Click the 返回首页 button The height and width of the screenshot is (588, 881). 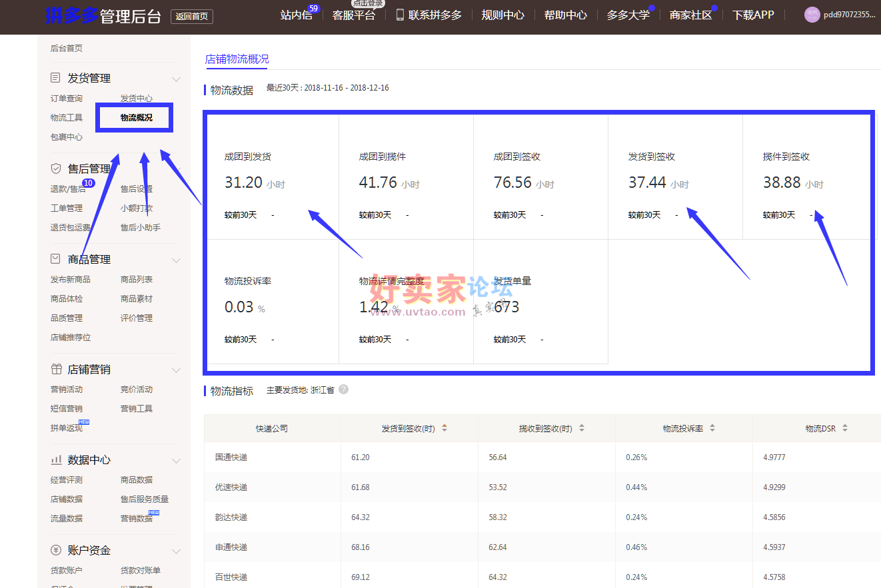coord(192,16)
